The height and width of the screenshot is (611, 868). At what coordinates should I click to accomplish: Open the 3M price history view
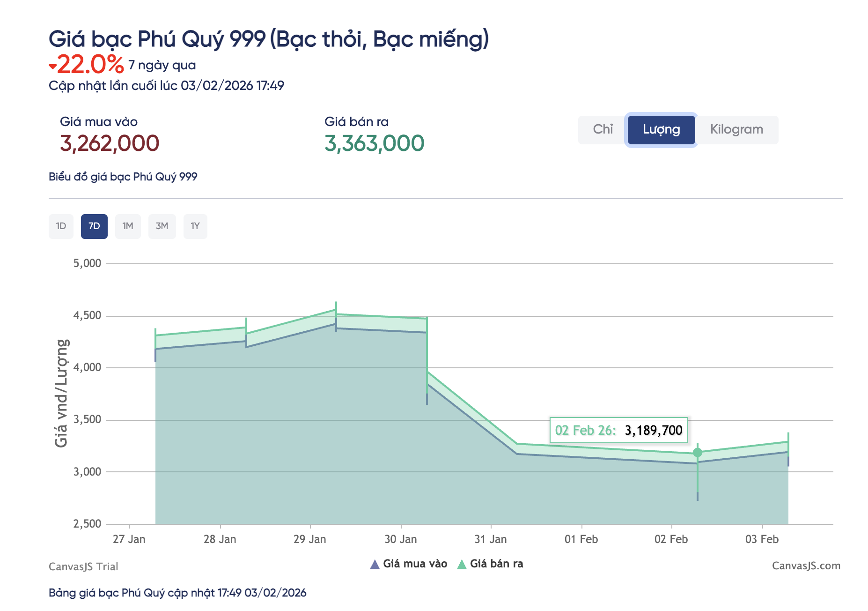click(x=162, y=226)
